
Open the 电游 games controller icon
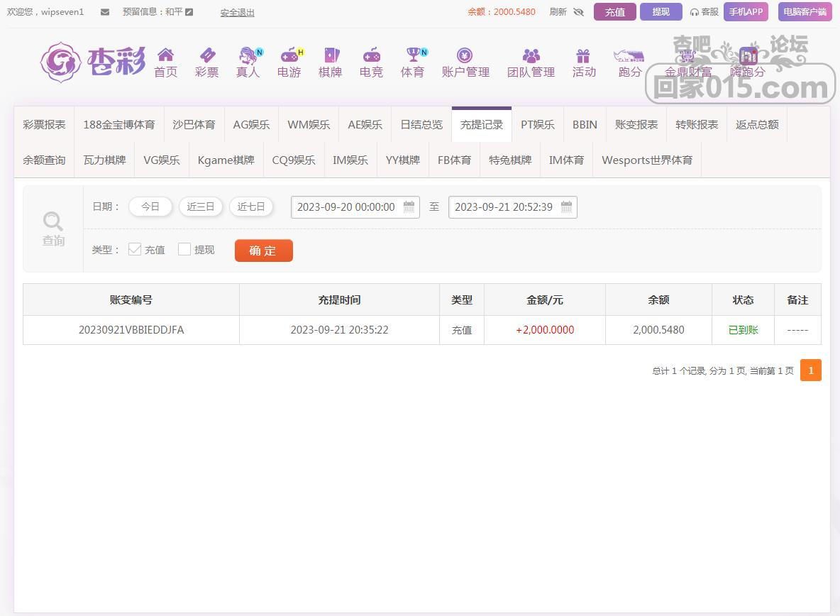(x=289, y=55)
